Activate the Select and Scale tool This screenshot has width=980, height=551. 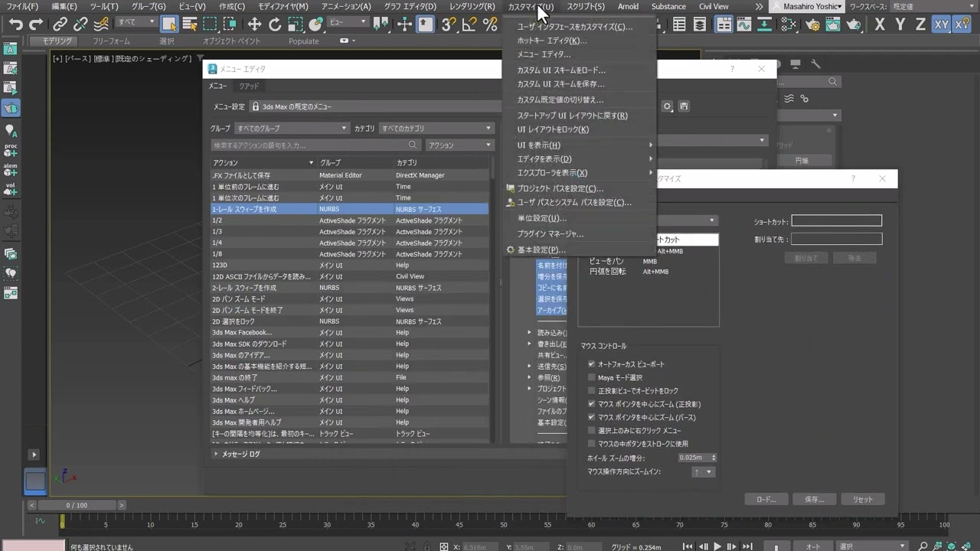click(x=296, y=24)
